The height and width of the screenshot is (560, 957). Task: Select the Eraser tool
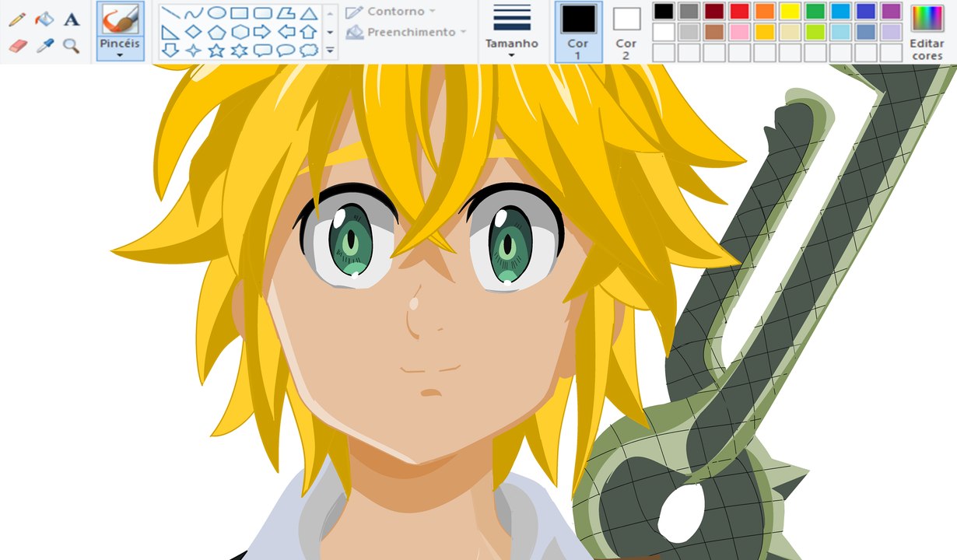[17, 46]
